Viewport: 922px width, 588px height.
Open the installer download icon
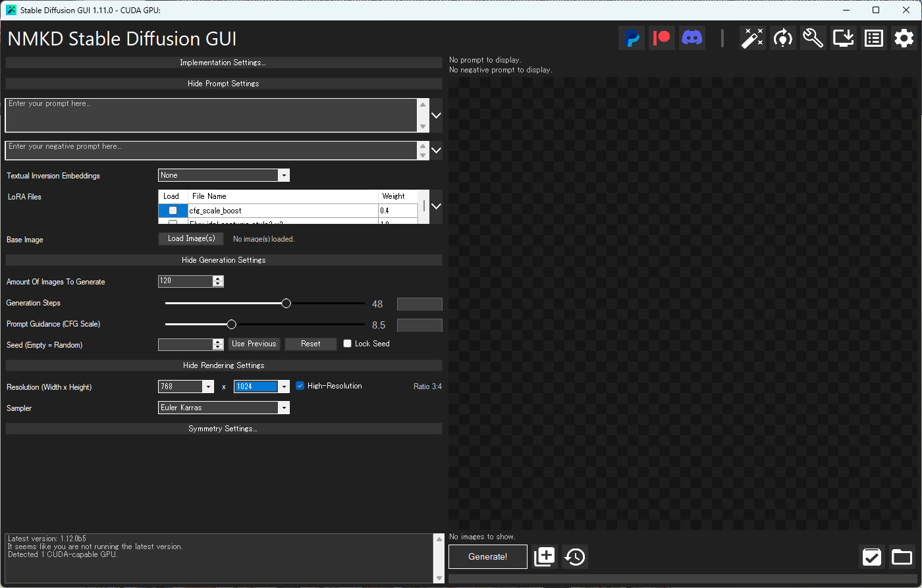coord(843,38)
